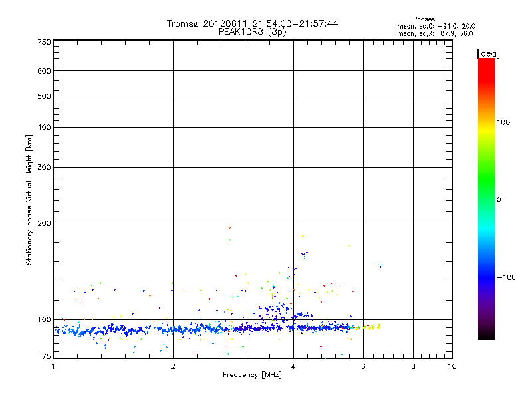Click the plot title 'Tromsø 20120611 21:54:00-21:57:44'
Screen dimensions: 532x399
pyautogui.click(x=252, y=23)
